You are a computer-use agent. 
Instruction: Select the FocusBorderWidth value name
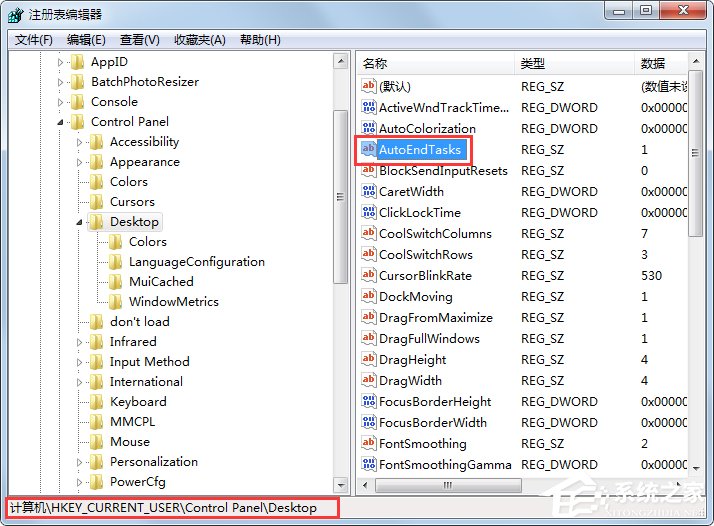[x=433, y=423]
